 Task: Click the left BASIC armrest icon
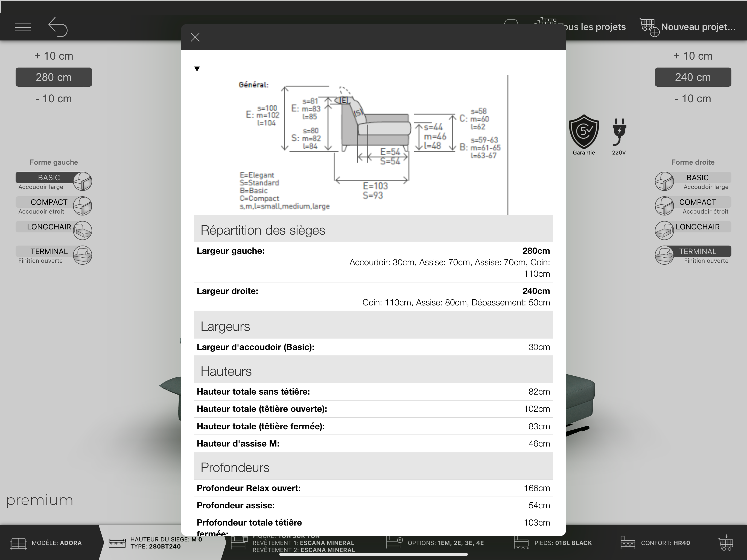click(x=83, y=181)
